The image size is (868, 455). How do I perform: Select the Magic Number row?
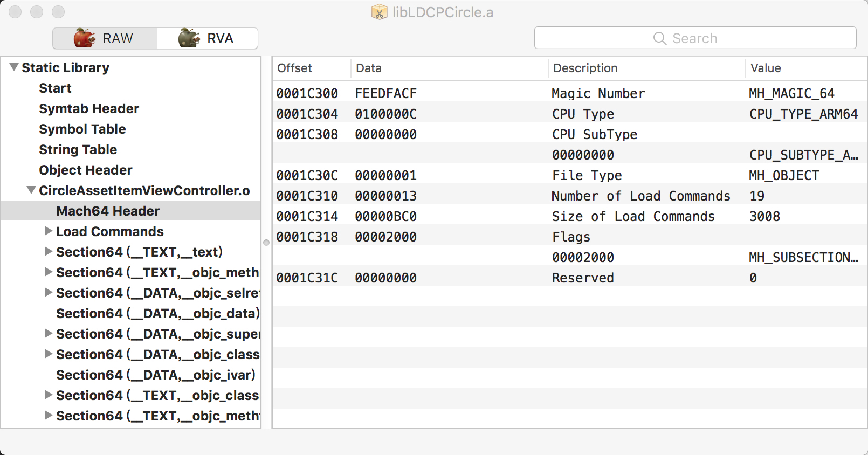pos(570,93)
